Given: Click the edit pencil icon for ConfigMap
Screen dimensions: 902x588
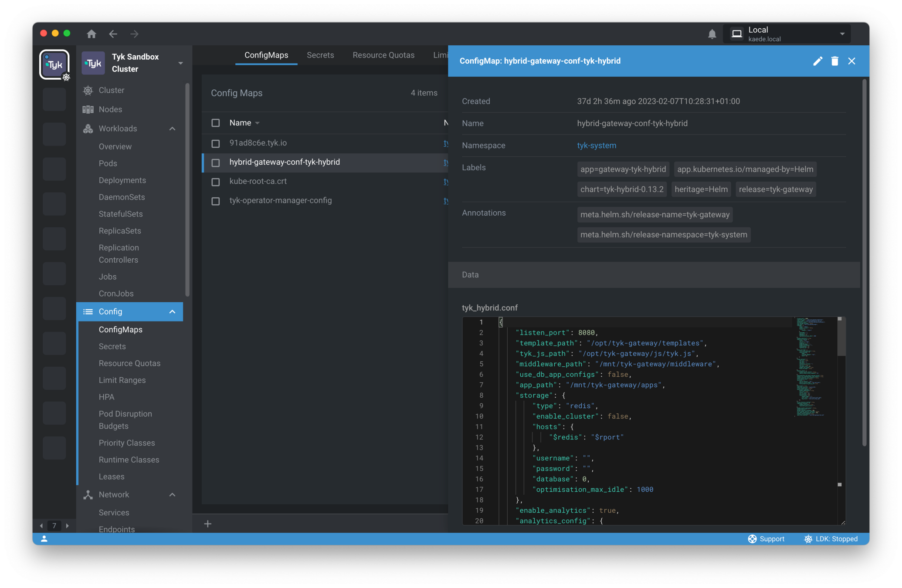Looking at the screenshot, I should 817,61.
